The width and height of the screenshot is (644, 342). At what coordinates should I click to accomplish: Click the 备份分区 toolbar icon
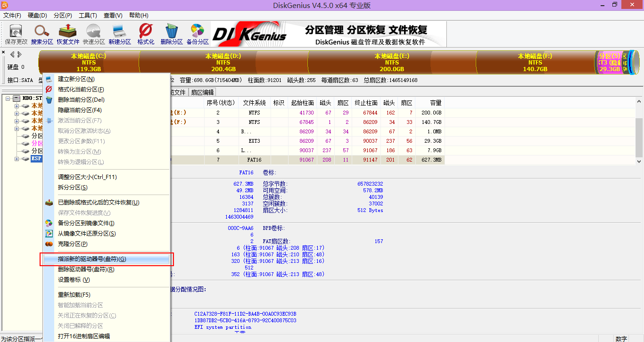(198, 34)
